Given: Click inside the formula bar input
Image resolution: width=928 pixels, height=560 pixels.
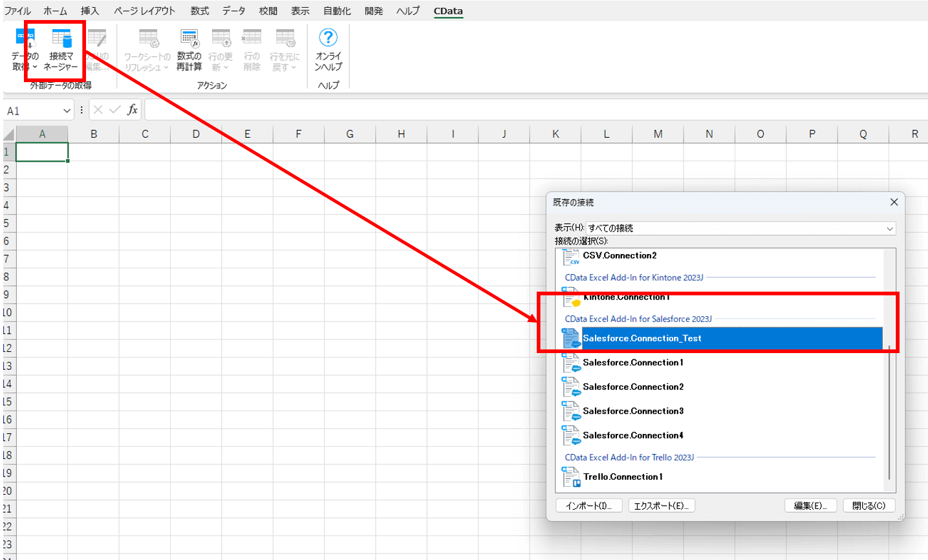Looking at the screenshot, I should coord(535,110).
